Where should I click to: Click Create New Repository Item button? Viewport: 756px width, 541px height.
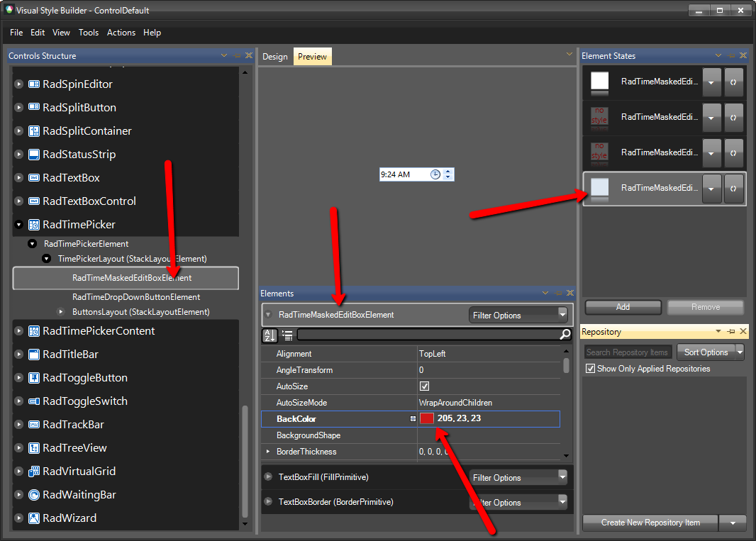click(650, 523)
